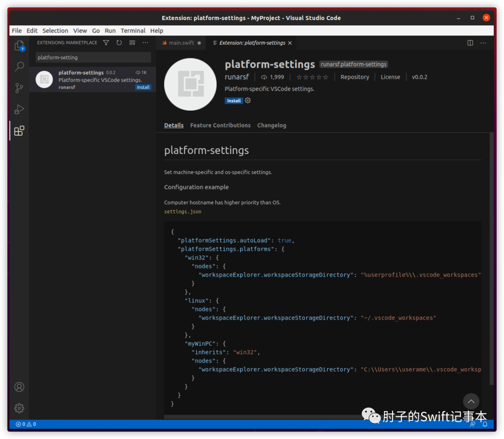
Task: Open notifications bell in status bar
Action: (485, 425)
